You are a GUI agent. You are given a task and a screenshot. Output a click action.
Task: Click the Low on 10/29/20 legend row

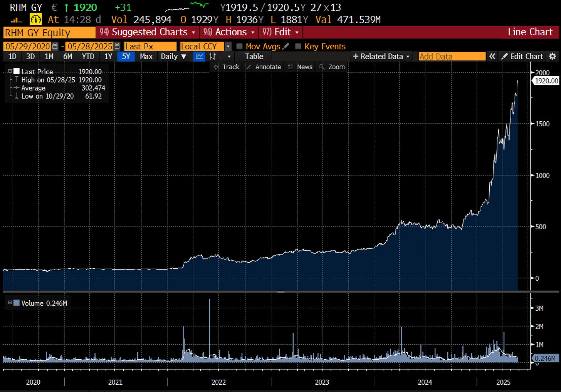tap(58, 96)
